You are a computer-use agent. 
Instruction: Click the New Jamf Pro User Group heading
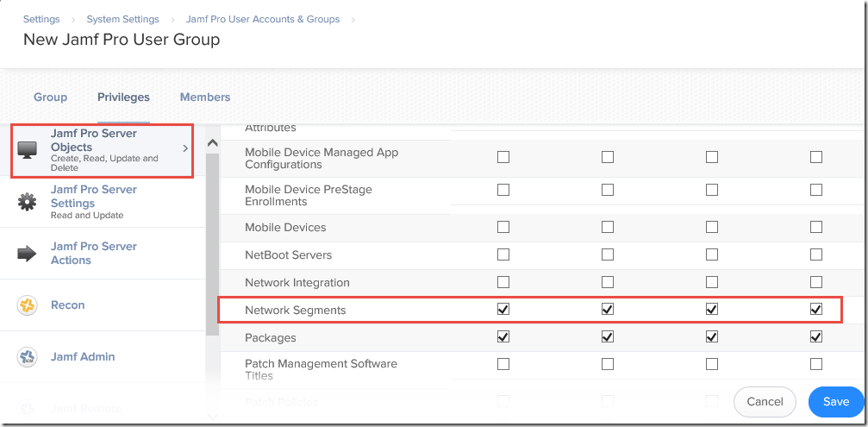(122, 40)
